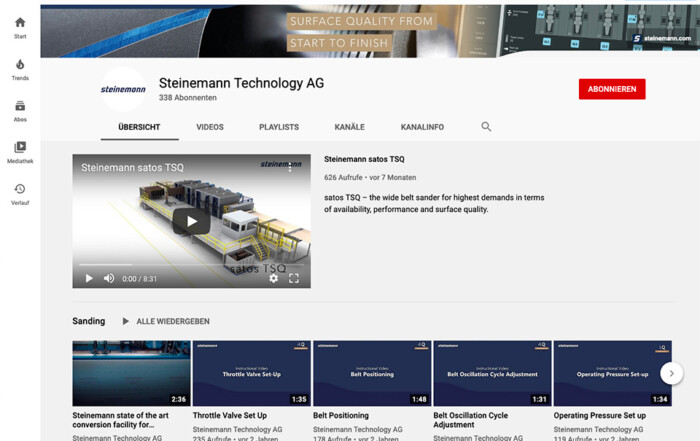Click large center play button on video
Image resolution: width=700 pixels, height=441 pixels.
coord(192,221)
